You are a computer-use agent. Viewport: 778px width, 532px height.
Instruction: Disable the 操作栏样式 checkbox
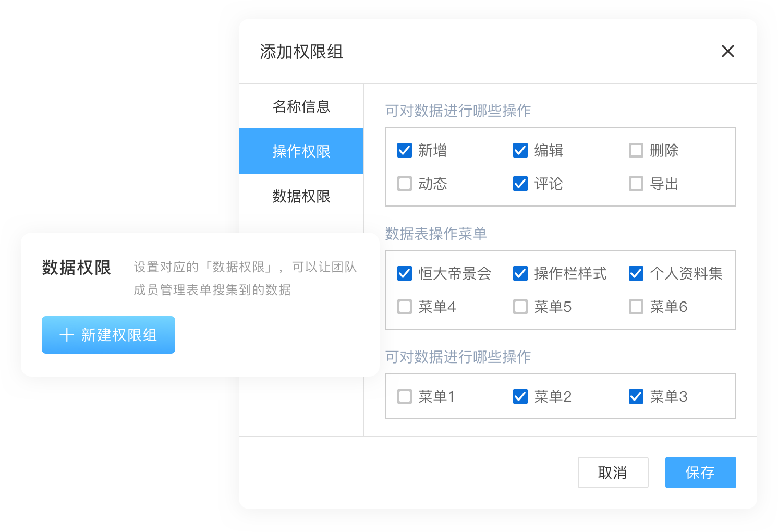point(520,273)
